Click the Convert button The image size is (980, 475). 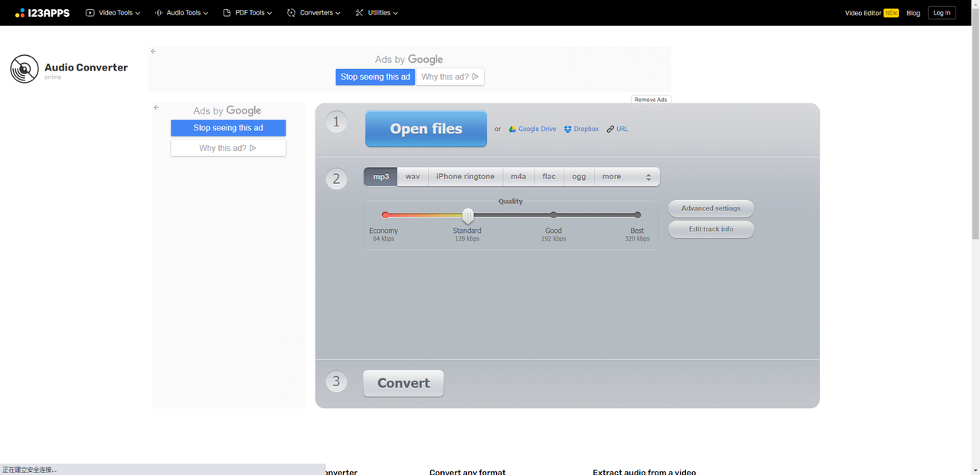pos(403,383)
